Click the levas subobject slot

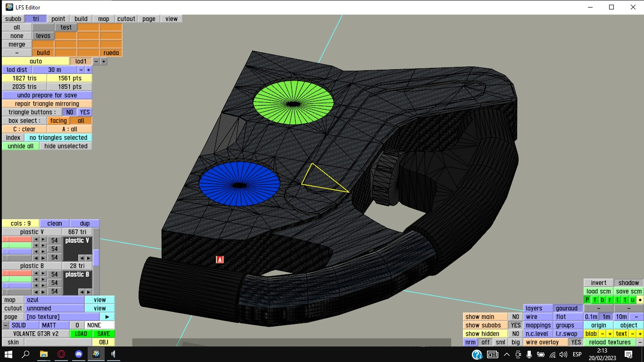pyautogui.click(x=43, y=36)
